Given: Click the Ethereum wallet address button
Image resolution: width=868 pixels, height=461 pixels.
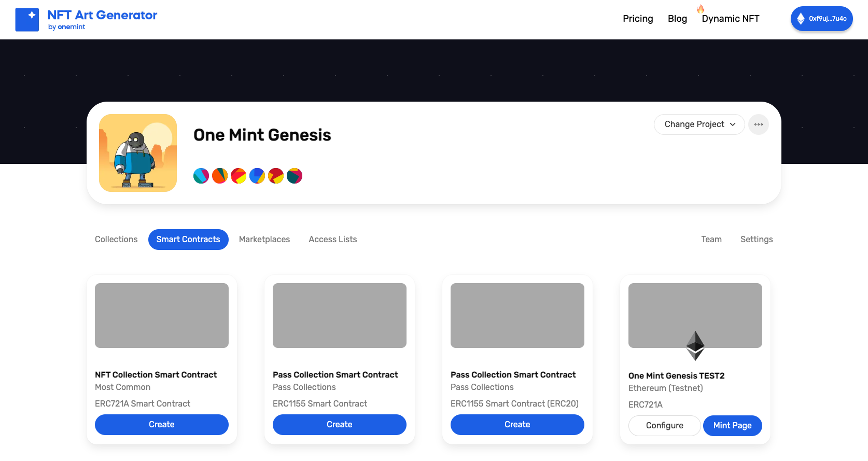Looking at the screenshot, I should click(821, 19).
